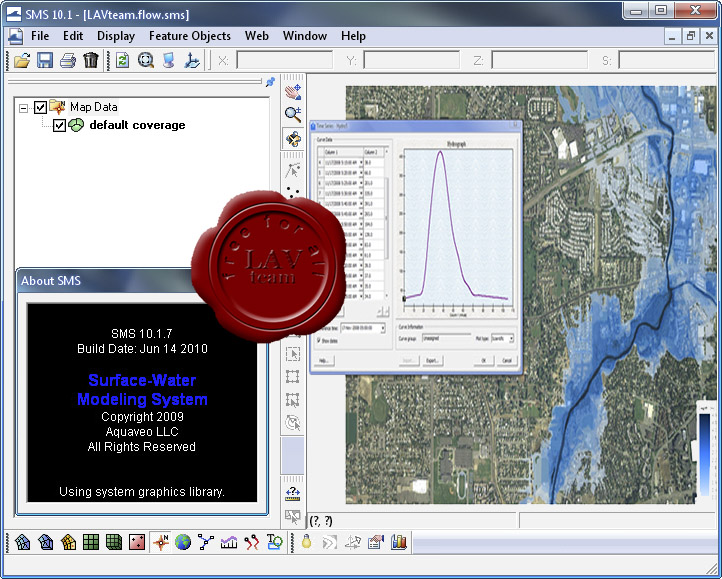Click the Export button in Time Series dialog
722x579 pixels.
click(432, 360)
